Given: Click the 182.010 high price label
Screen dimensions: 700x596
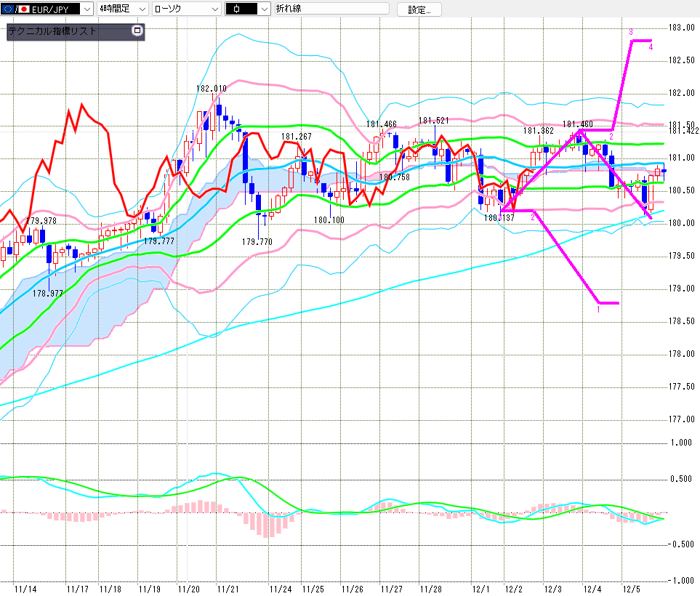Looking at the screenshot, I should [211, 89].
